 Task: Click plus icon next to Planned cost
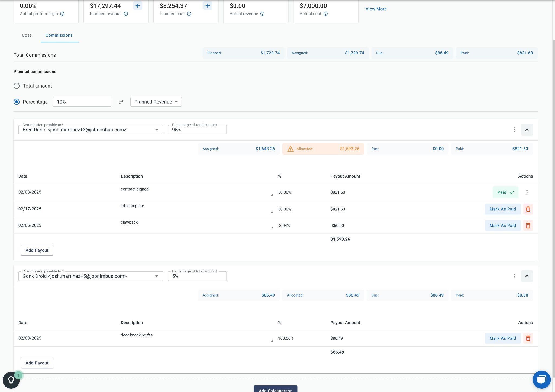[208, 6]
